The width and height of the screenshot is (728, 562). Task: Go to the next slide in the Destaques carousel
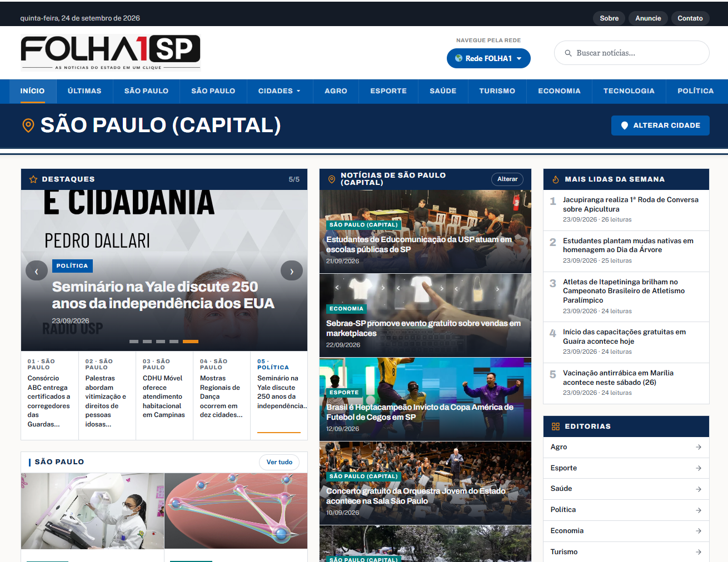tap(292, 271)
